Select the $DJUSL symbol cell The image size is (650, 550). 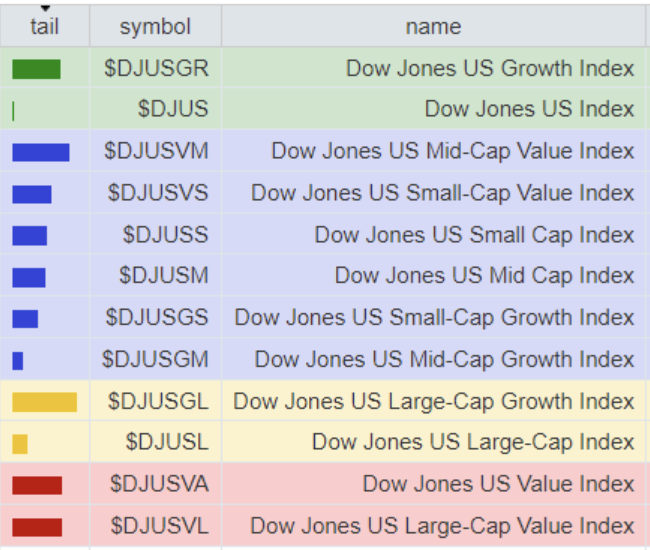167,443
